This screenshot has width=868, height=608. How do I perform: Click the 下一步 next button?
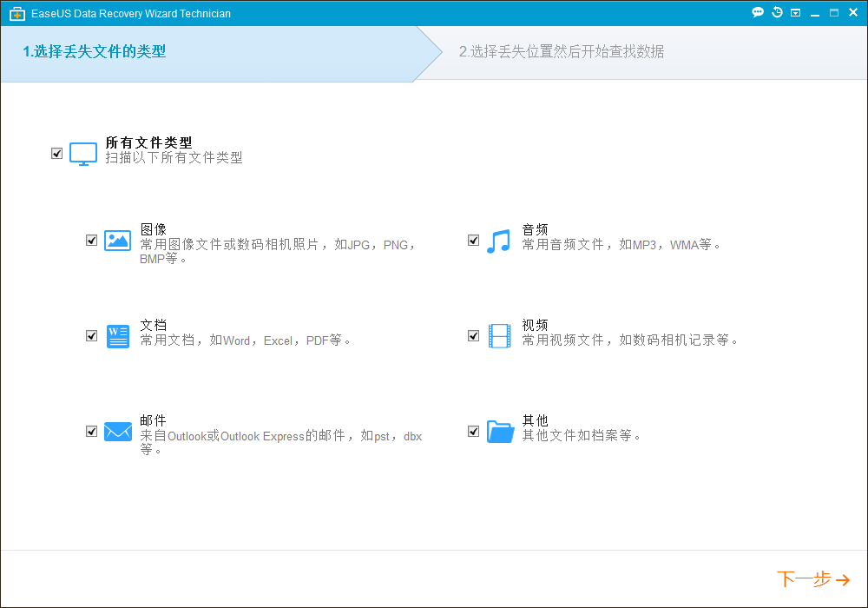point(812,579)
